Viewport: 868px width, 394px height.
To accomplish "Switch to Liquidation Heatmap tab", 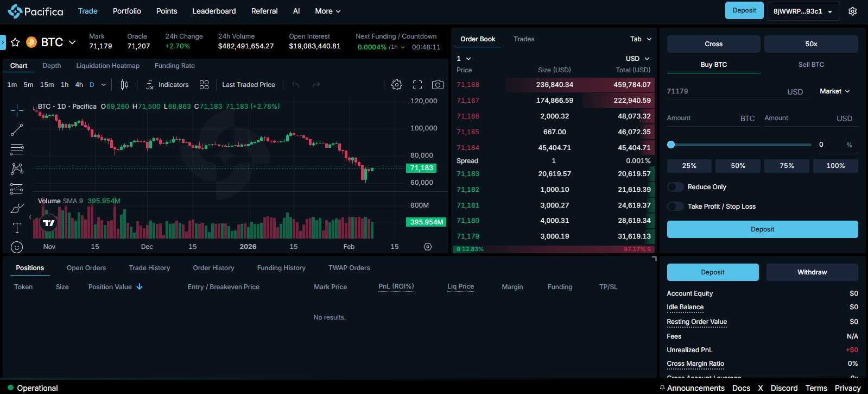I will (107, 66).
